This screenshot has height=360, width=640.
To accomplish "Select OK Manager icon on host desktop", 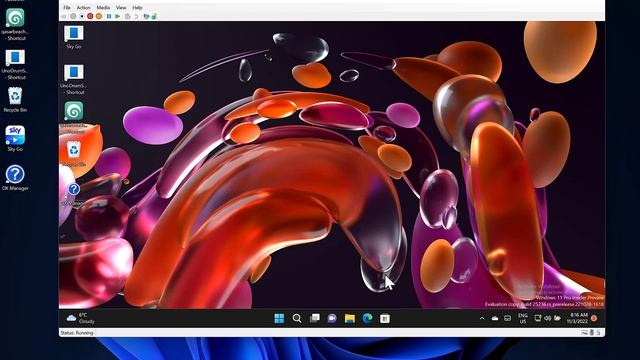I will point(15,178).
